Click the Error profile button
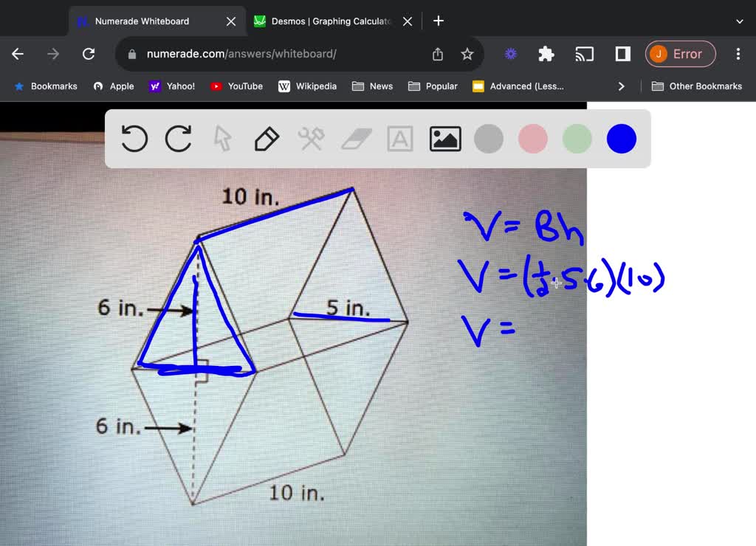 click(x=680, y=54)
